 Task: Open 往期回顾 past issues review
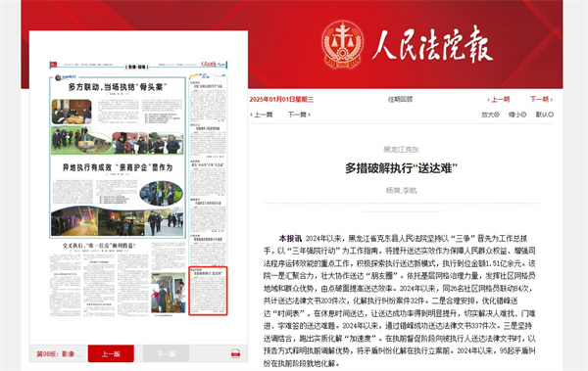click(400, 99)
